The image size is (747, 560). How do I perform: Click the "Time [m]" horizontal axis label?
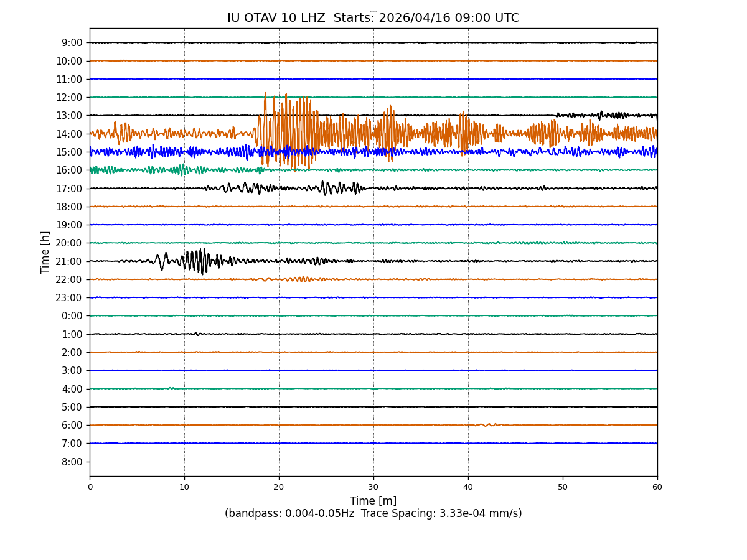tap(373, 501)
